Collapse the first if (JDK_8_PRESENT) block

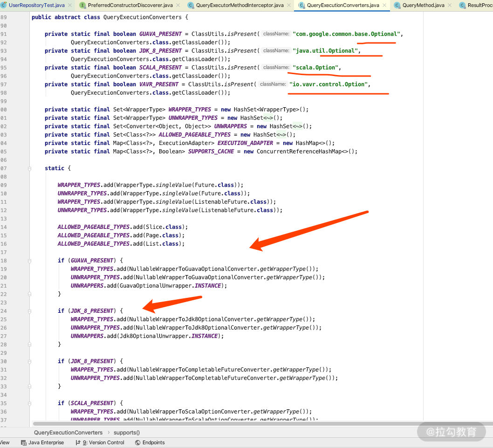tap(29, 311)
